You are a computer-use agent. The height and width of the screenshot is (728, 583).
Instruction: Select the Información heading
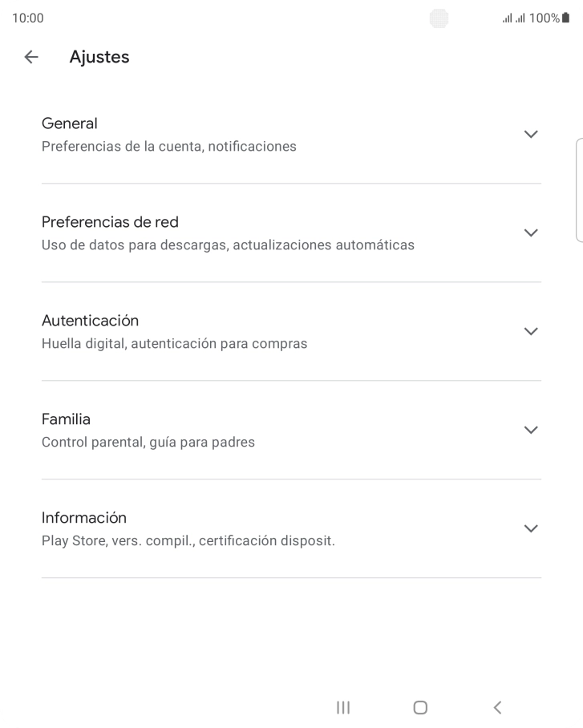tap(84, 518)
